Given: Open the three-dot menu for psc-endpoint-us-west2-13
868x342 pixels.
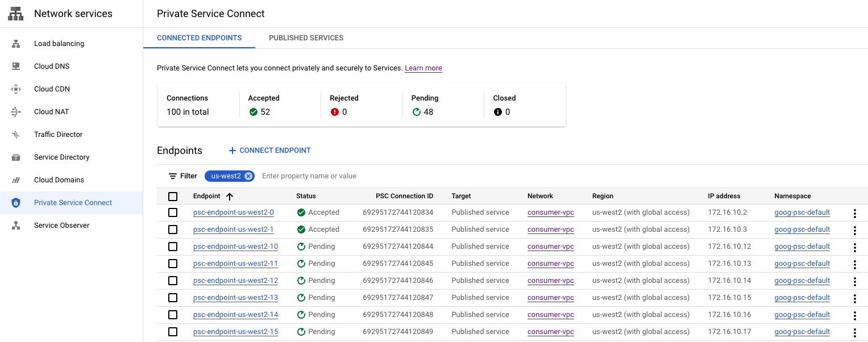Looking at the screenshot, I should coord(854,299).
